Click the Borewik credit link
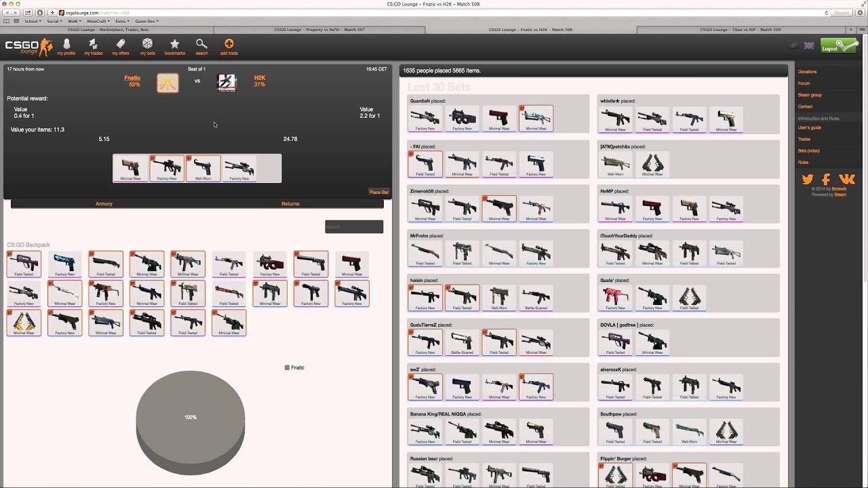This screenshot has width=868, height=488. (840, 189)
